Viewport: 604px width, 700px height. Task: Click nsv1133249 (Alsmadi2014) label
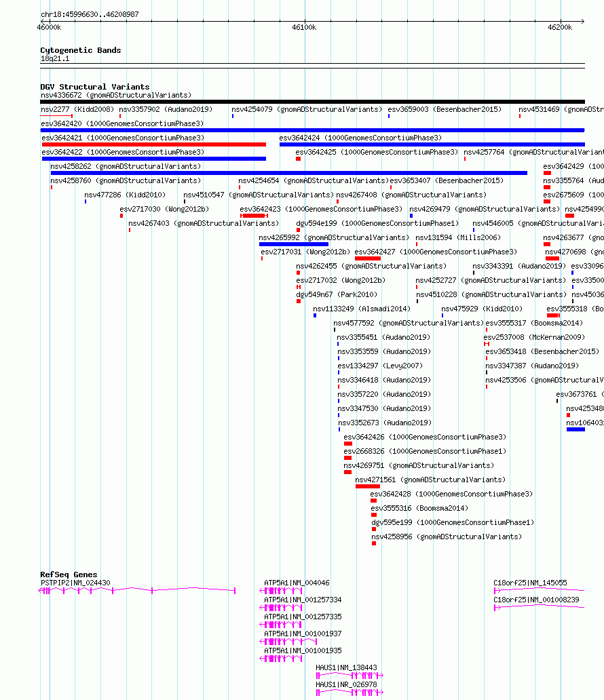pos(362,309)
